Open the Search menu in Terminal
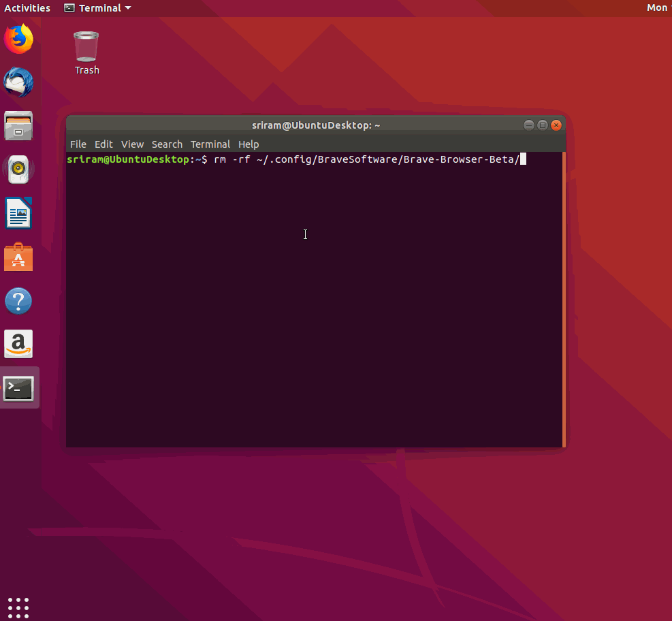The width and height of the screenshot is (672, 621). (x=167, y=144)
